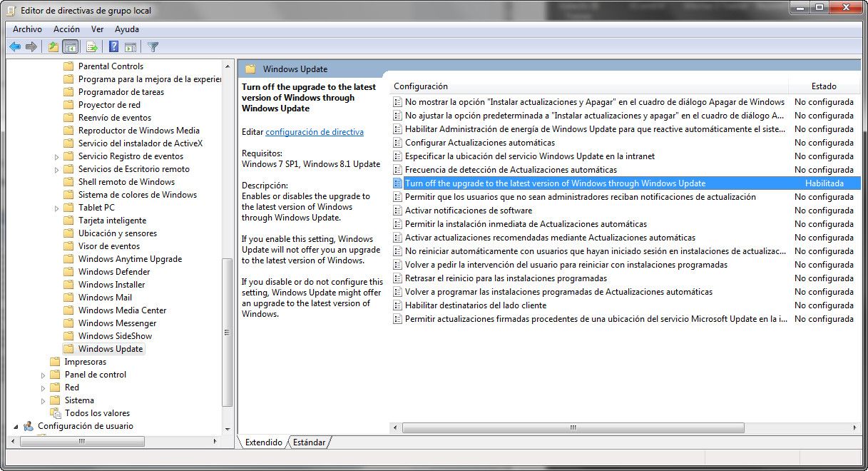Viewport: 868px width, 471px height.
Task: Click policy icon for Habilitar destinatarios del lado cliente
Action: [x=398, y=305]
